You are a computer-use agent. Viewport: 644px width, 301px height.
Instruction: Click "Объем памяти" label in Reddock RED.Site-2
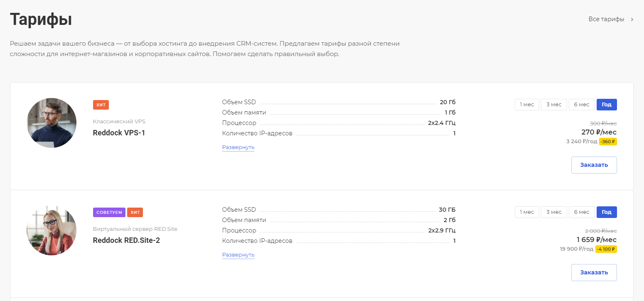pos(244,220)
